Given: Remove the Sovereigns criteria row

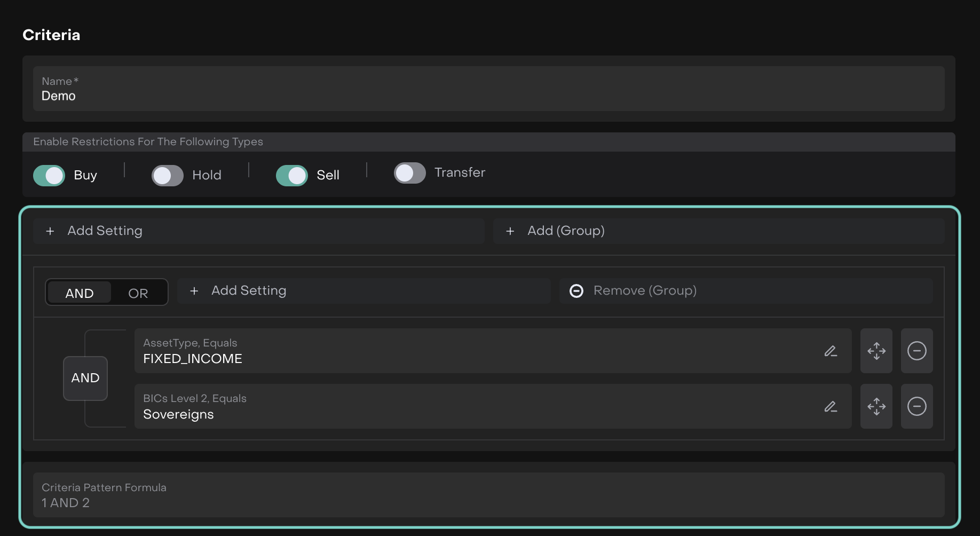Looking at the screenshot, I should coord(916,407).
